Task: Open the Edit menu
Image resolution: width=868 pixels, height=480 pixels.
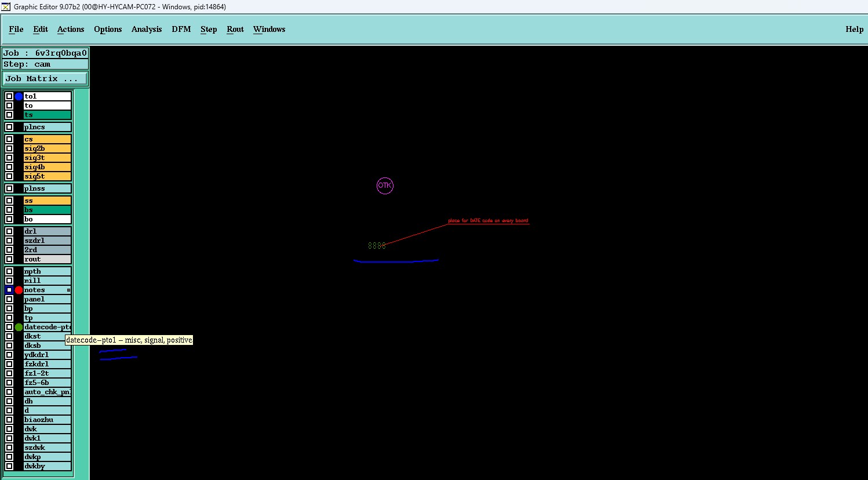Action: click(x=41, y=29)
